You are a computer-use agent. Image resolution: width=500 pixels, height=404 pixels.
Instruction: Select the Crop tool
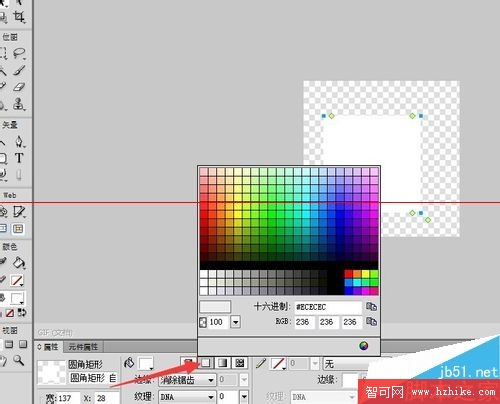(19, 16)
